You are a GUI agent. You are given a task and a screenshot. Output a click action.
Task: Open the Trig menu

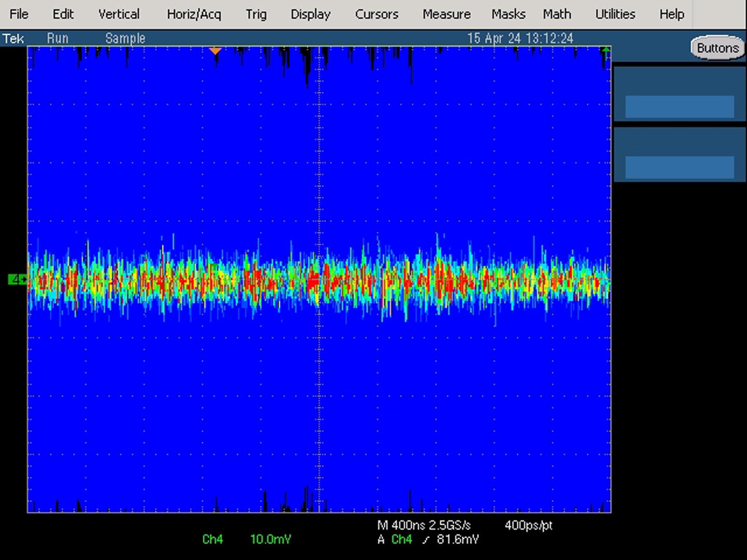pyautogui.click(x=256, y=14)
